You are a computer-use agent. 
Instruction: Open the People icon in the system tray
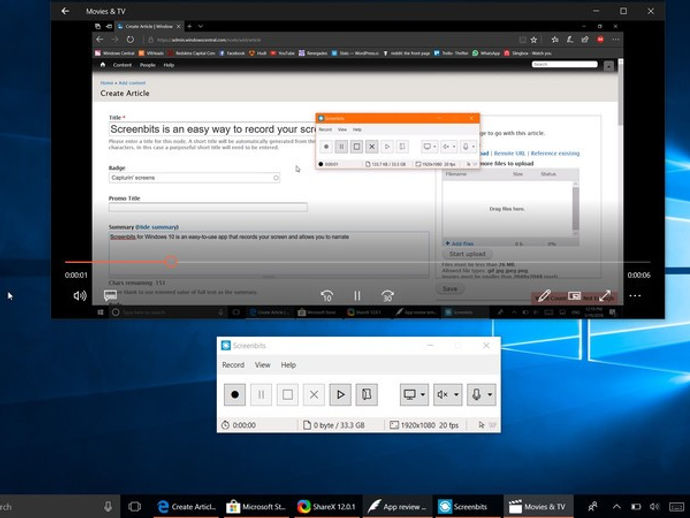pos(593,507)
